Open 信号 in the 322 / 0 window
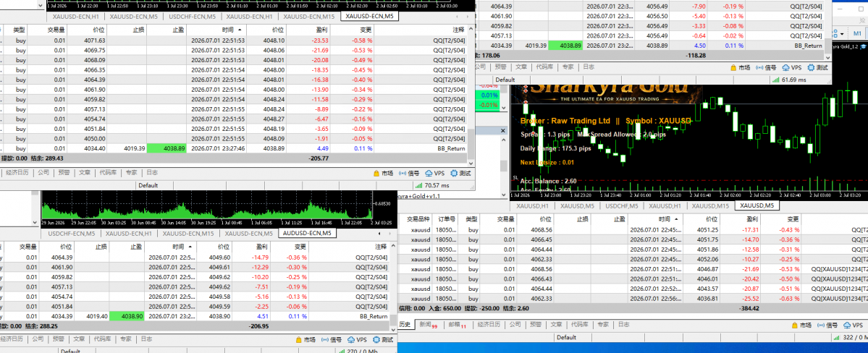The height and width of the screenshot is (353, 868). pos(829,324)
